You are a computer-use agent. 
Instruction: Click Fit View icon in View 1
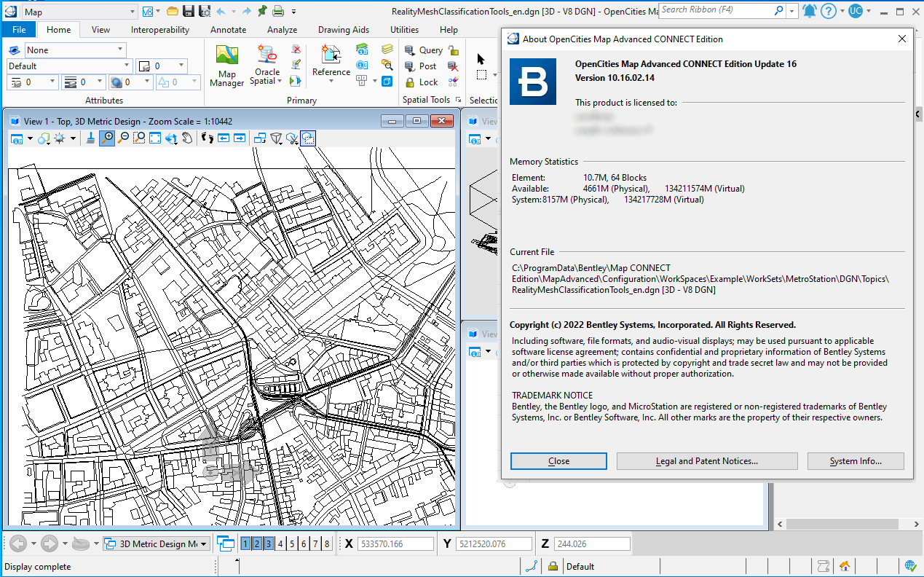pos(155,138)
